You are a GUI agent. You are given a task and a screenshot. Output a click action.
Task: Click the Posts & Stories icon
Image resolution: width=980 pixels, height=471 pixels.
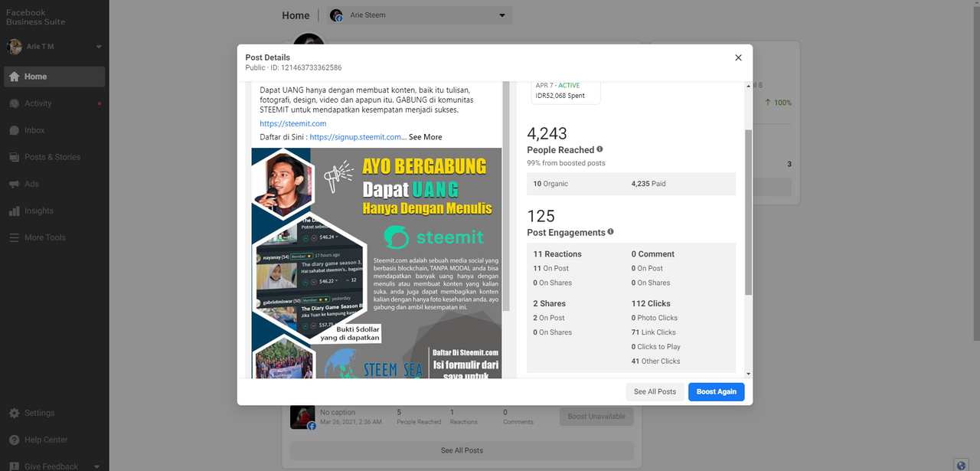click(x=14, y=157)
